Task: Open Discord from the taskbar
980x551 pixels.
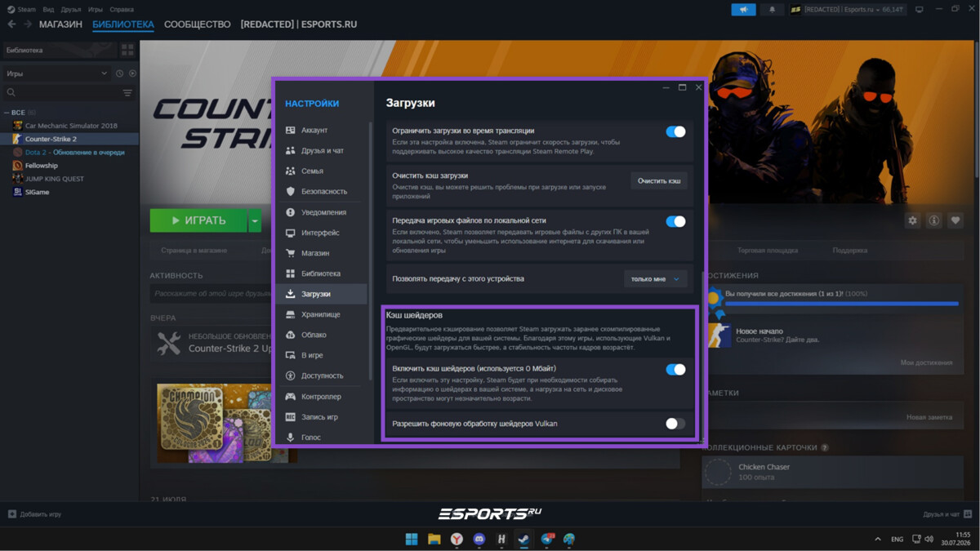Action: tap(479, 540)
